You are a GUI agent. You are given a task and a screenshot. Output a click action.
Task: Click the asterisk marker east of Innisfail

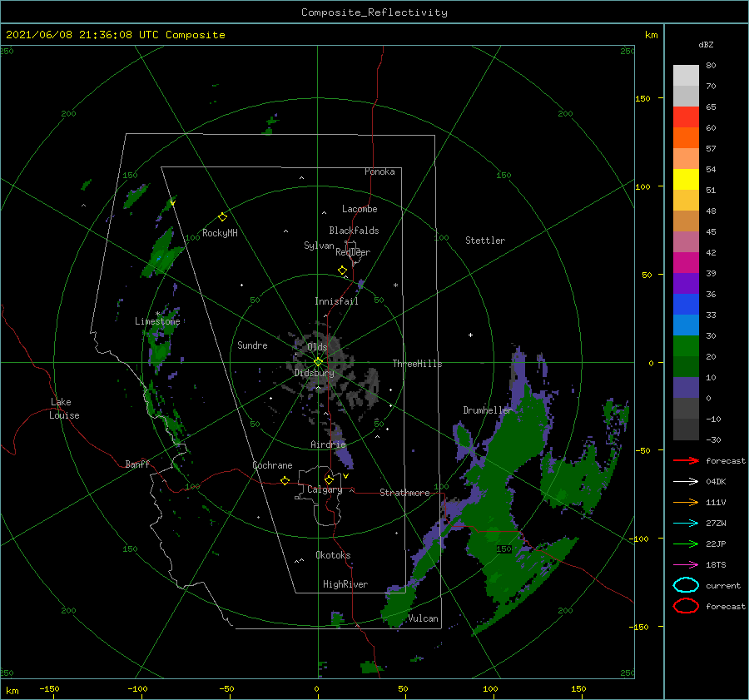tap(395, 285)
